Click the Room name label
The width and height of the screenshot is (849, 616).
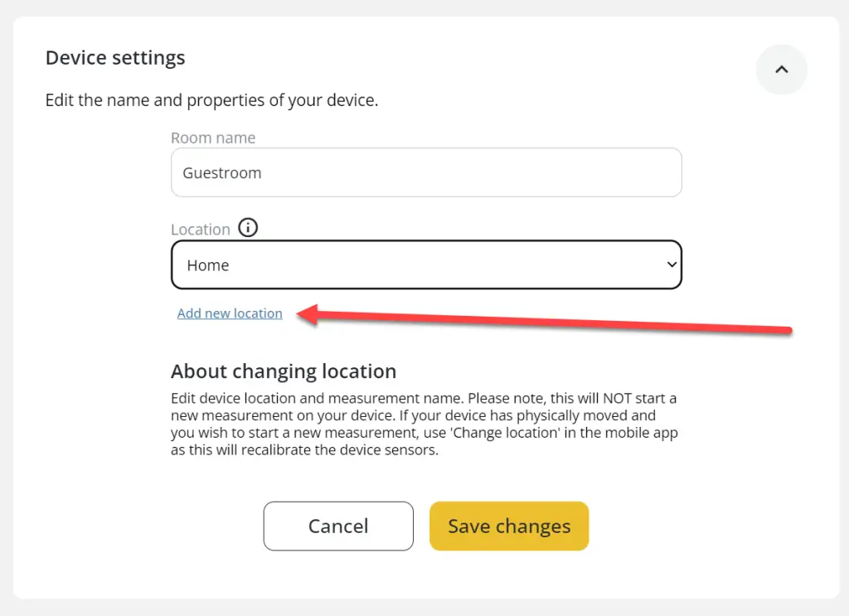(213, 138)
